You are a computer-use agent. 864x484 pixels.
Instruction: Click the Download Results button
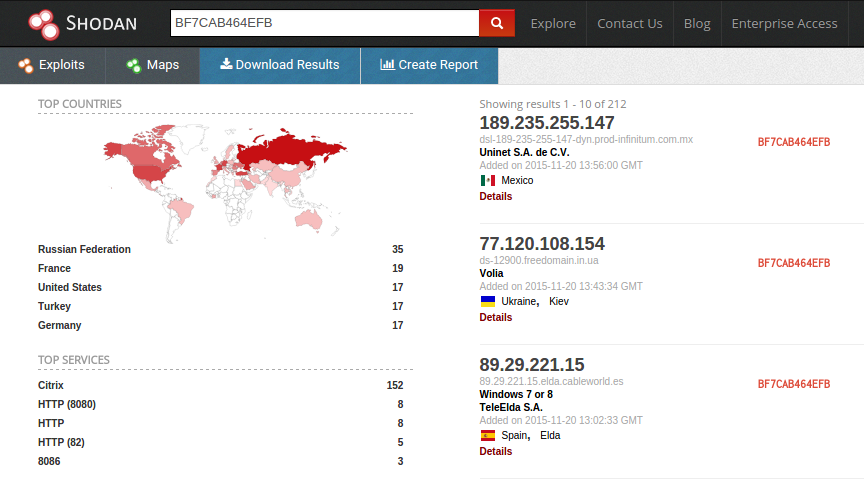tap(280, 65)
